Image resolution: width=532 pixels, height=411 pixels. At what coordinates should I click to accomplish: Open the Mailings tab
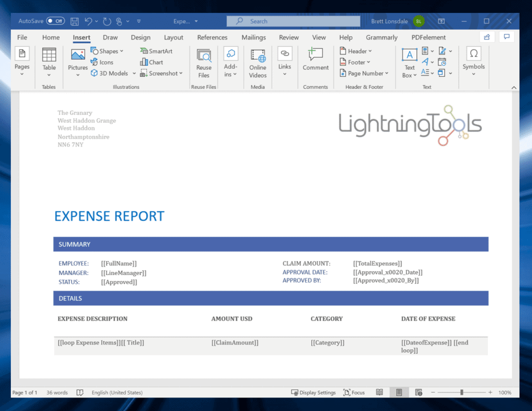[x=254, y=37]
